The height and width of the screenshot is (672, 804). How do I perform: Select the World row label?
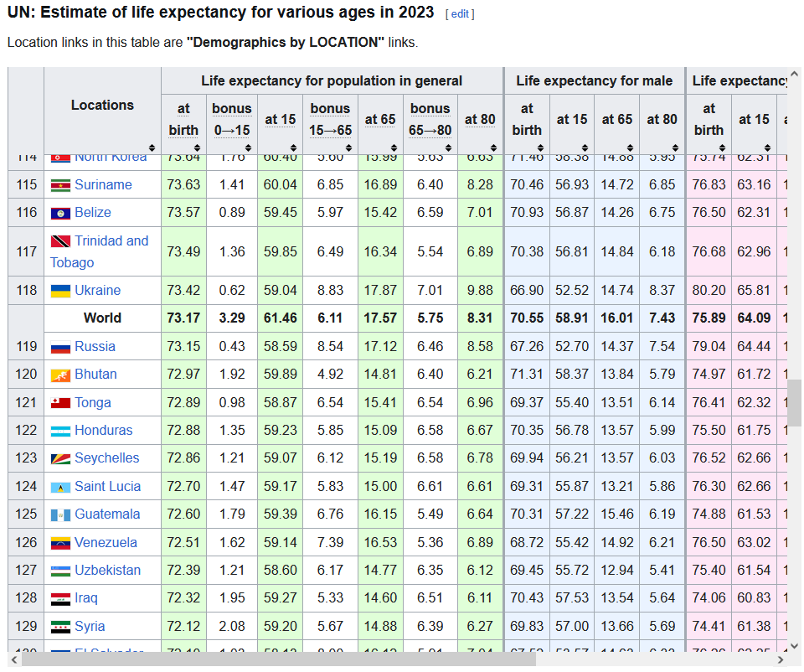coord(102,318)
